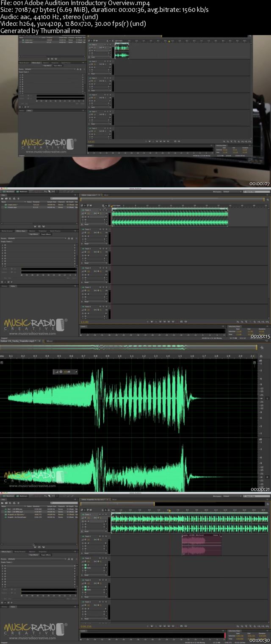
Task: Open the History tab in 00:00:15 frame
Action: 4,286
